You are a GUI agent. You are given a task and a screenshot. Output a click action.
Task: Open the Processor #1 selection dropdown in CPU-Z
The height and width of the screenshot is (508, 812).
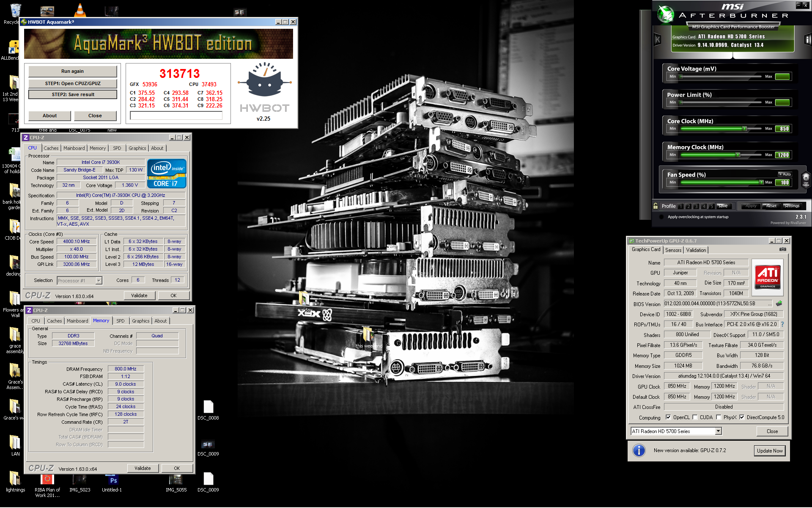(99, 281)
